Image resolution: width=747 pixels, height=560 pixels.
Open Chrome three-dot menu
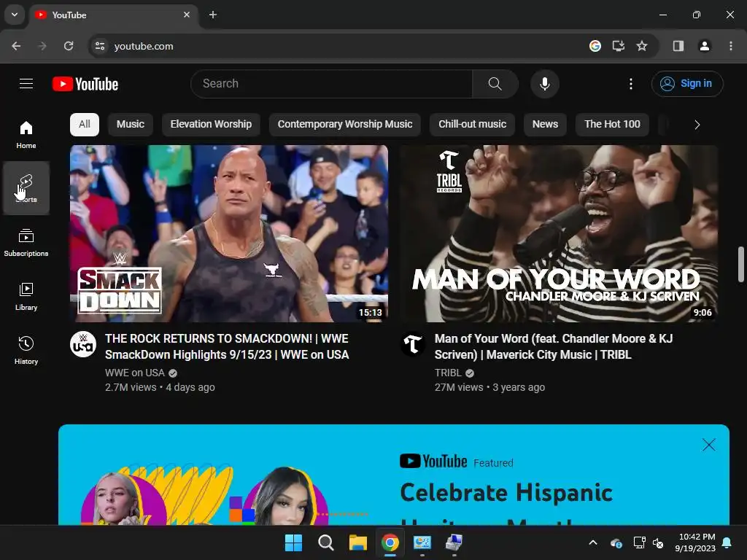click(x=731, y=46)
